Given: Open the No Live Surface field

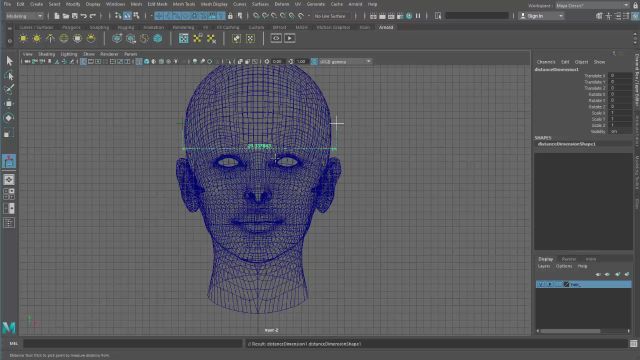Looking at the screenshot, I should pyautogui.click(x=331, y=16).
